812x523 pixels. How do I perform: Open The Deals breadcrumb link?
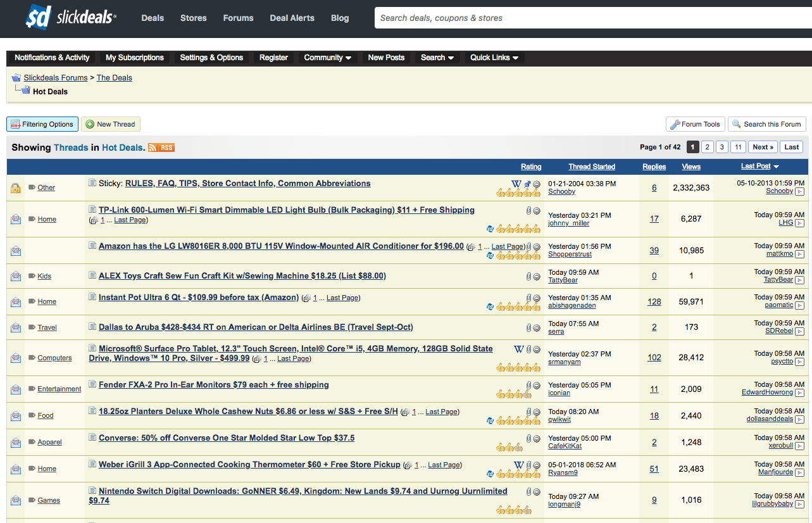(115, 78)
